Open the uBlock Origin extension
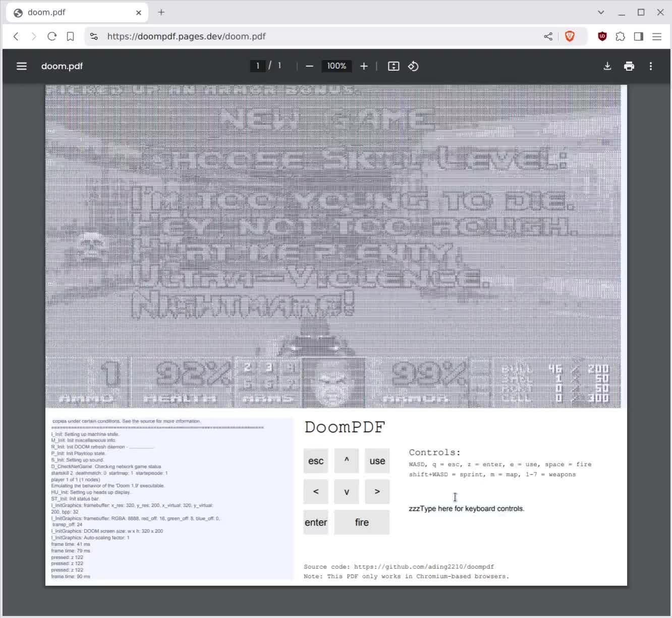The height and width of the screenshot is (618, 672). 602,36
